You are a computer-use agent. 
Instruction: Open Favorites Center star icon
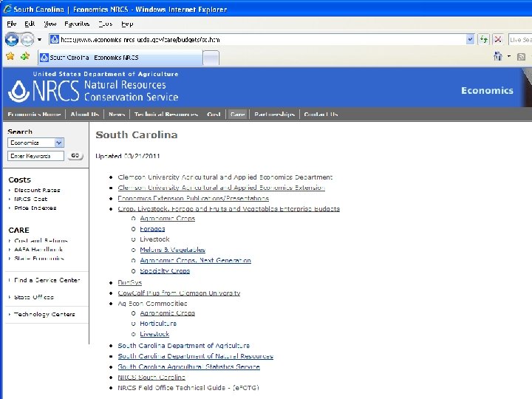click(x=10, y=56)
